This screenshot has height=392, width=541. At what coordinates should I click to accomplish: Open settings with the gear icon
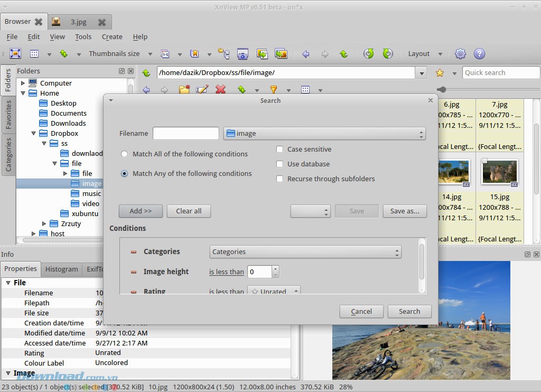coord(460,54)
